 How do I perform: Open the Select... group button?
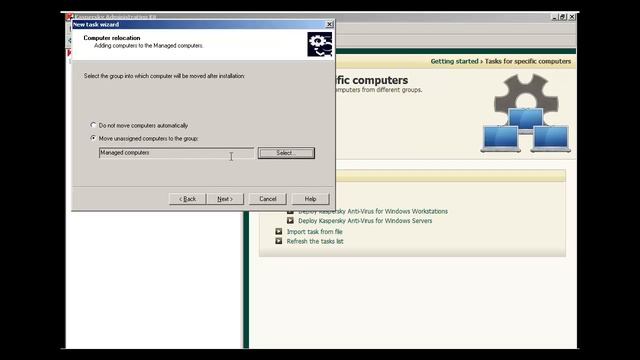coord(286,153)
